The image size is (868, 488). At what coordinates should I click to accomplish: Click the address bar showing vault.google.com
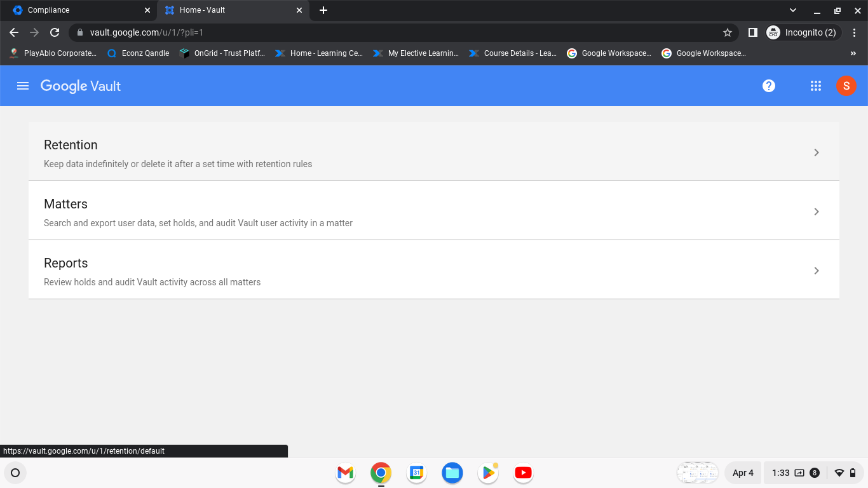pyautogui.click(x=403, y=32)
